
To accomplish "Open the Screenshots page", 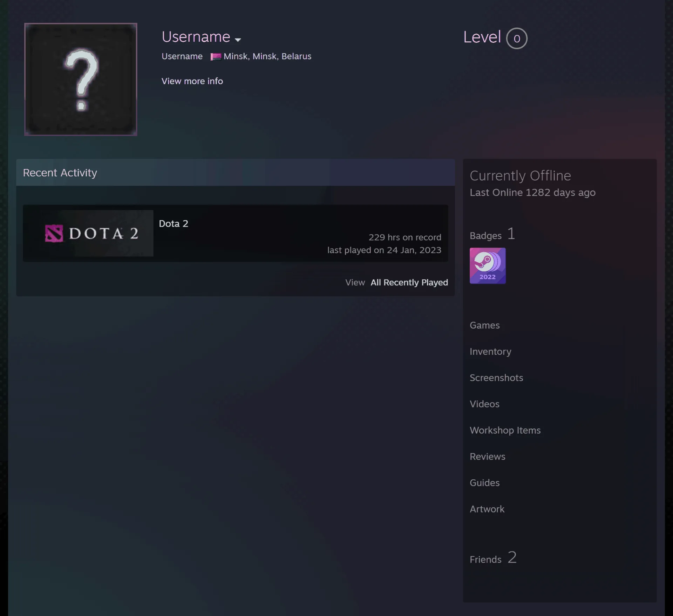I will tap(496, 378).
